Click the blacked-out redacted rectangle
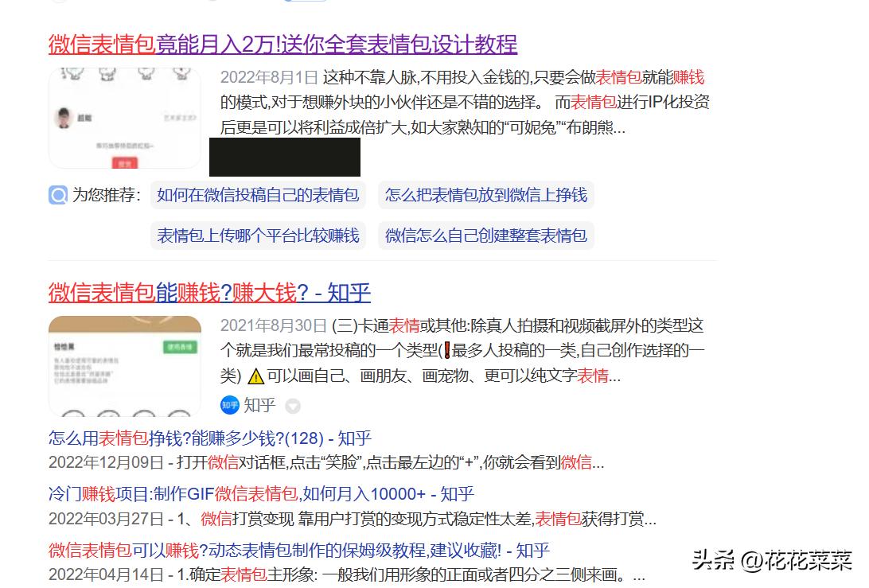Image resolution: width=869 pixels, height=588 pixels. click(283, 158)
